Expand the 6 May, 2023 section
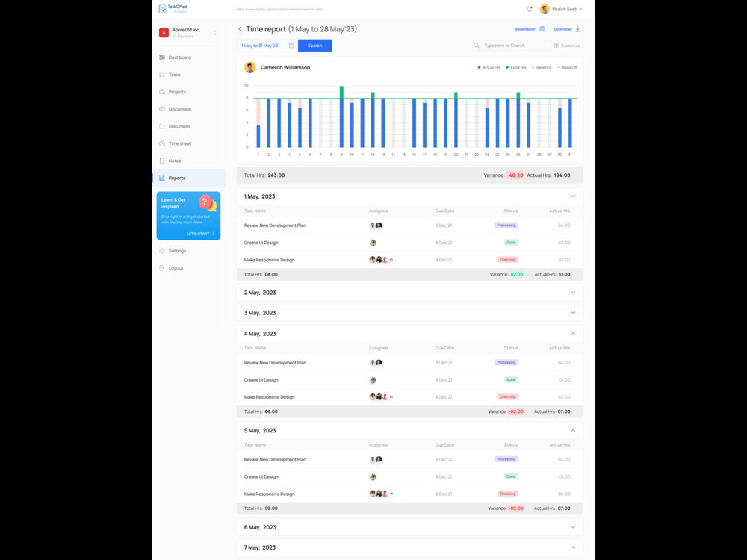This screenshot has height=560, width=747. pos(573,527)
